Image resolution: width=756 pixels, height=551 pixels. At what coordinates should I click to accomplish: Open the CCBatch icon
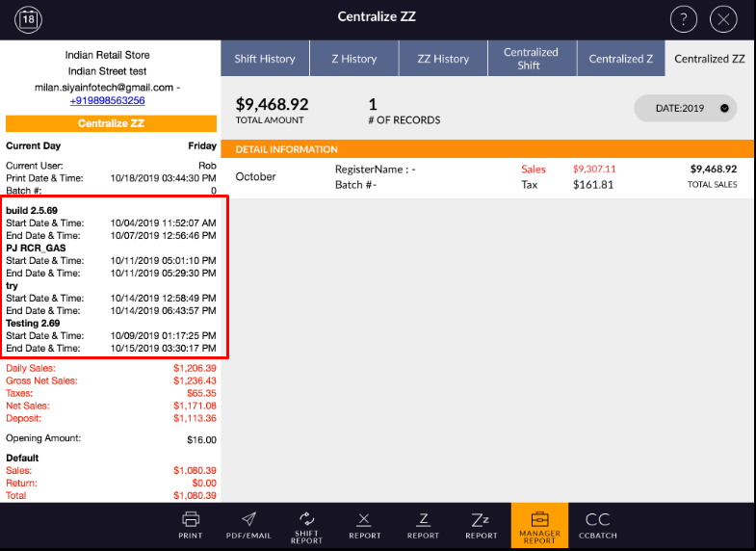tap(597, 525)
